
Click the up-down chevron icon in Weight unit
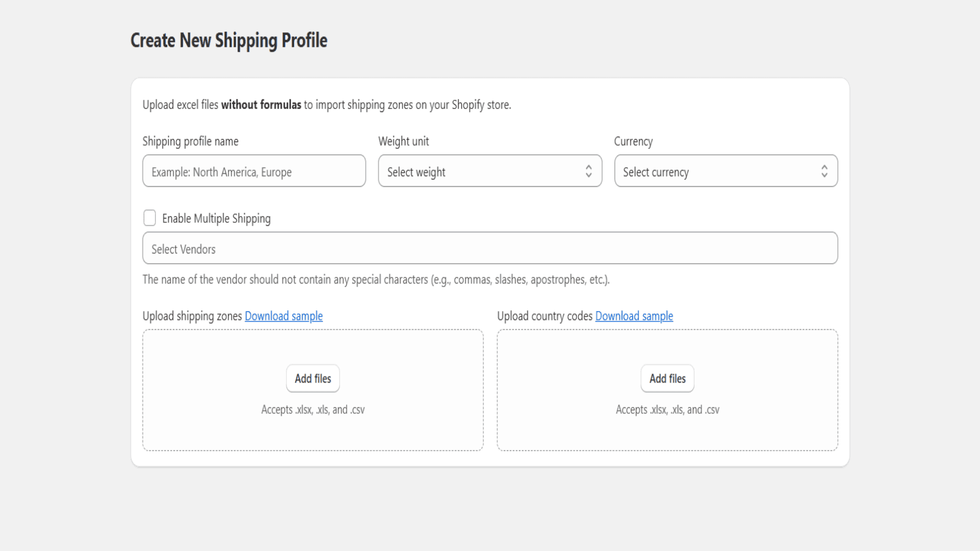[x=588, y=171]
